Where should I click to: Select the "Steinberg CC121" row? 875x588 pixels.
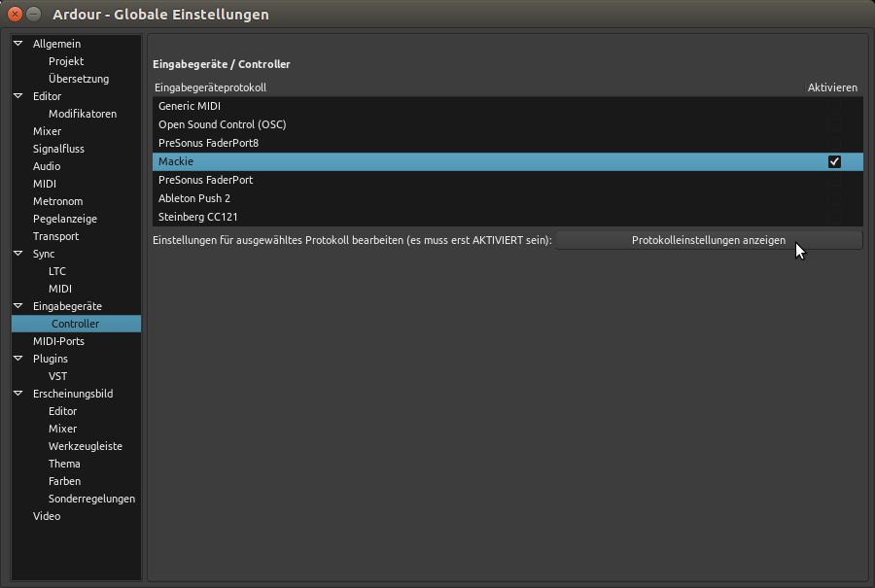tap(507, 217)
